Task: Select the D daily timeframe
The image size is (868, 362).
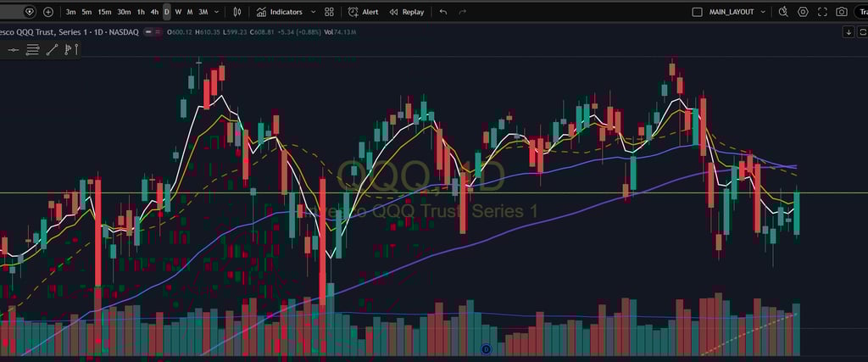Action: 167,12
